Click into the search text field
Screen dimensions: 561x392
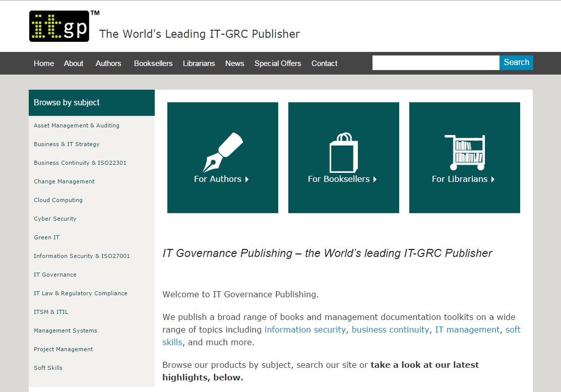pos(435,63)
